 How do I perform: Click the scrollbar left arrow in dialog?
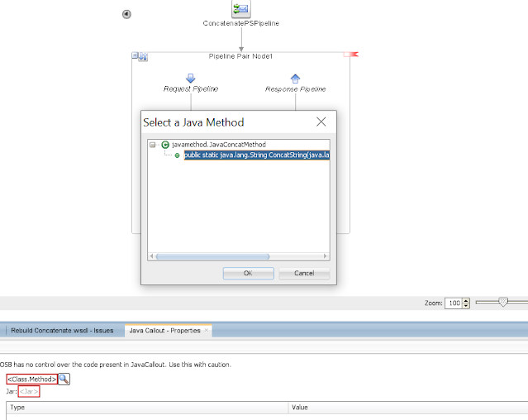click(x=152, y=256)
